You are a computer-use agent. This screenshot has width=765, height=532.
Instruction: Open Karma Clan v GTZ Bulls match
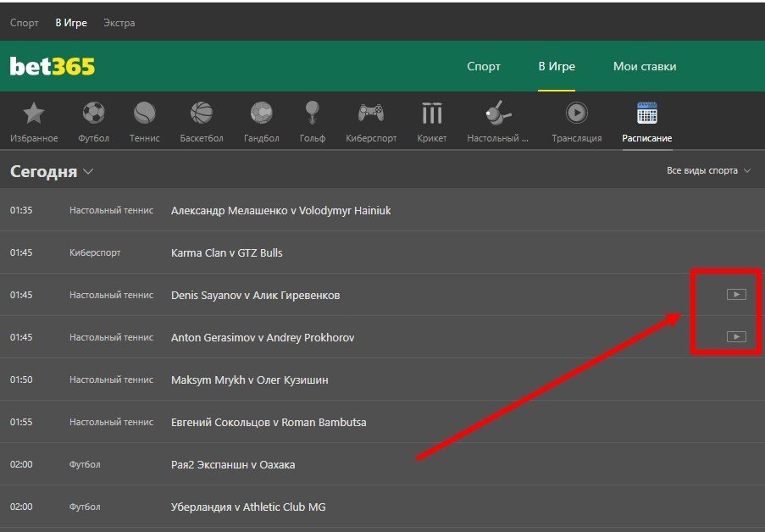click(227, 252)
